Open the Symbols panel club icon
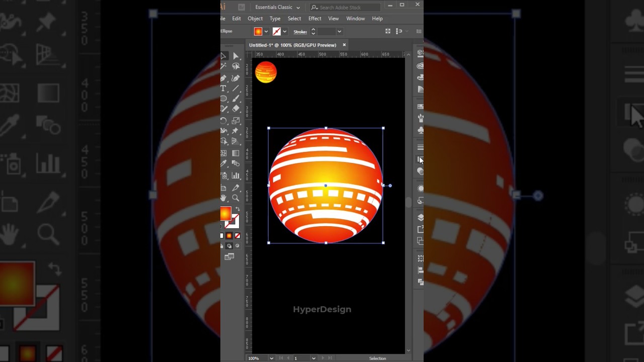Image resolution: width=644 pixels, height=362 pixels. pos(421,130)
